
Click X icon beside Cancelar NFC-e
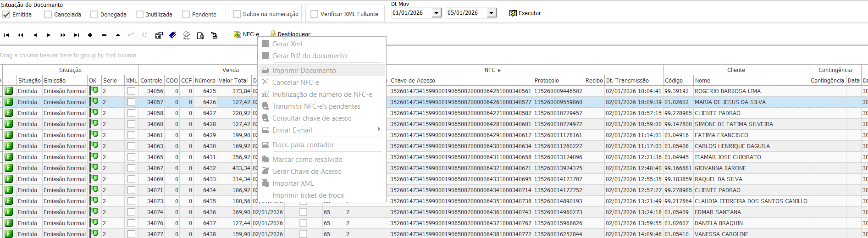click(x=265, y=82)
